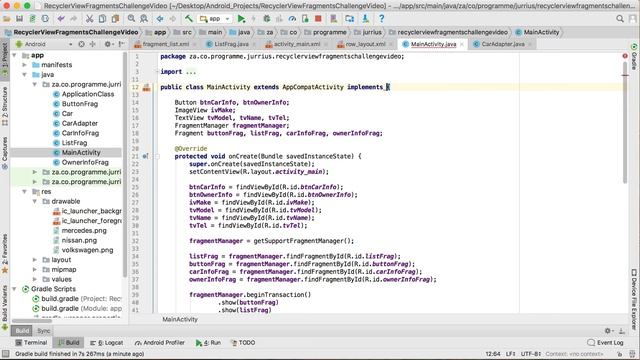Open the Run tool window
The image size is (640, 360).
coord(208,342)
